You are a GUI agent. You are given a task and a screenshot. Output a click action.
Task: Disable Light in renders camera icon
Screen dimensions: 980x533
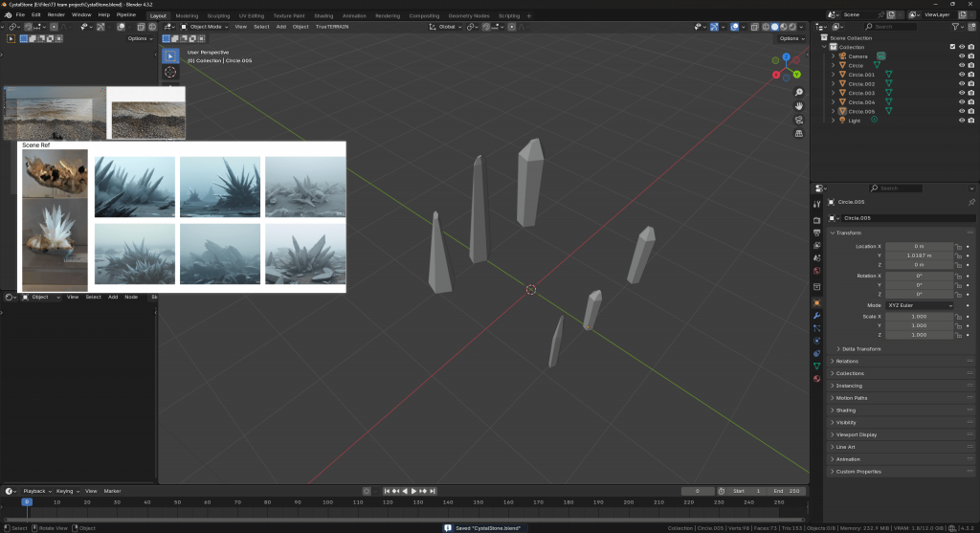[x=971, y=121]
